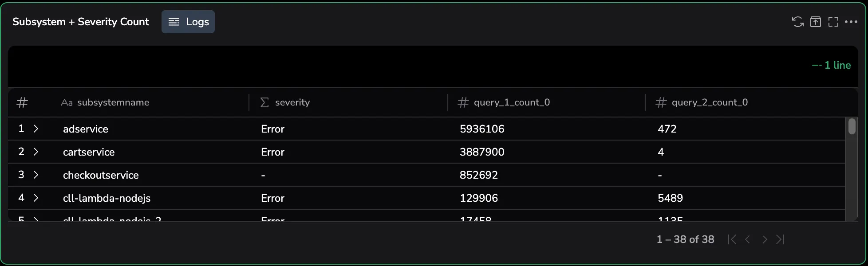Switch to the Logs tab
This screenshot has width=868, height=266.
[x=188, y=22]
